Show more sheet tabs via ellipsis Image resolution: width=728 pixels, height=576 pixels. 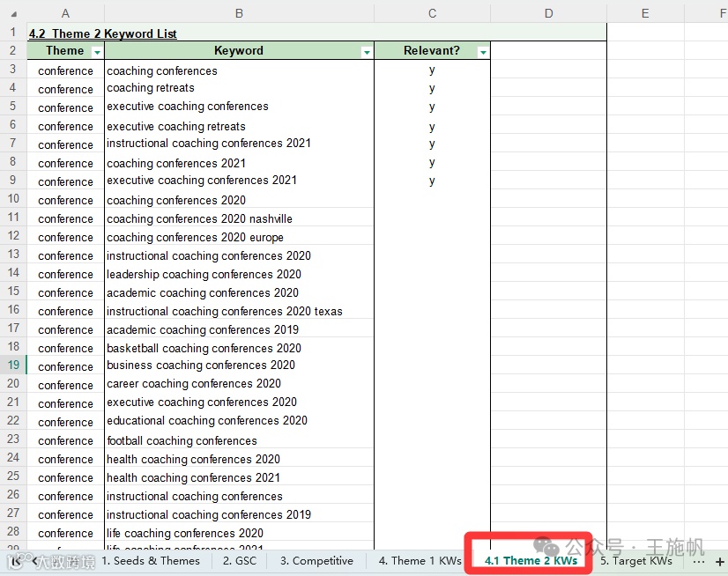[x=699, y=562]
